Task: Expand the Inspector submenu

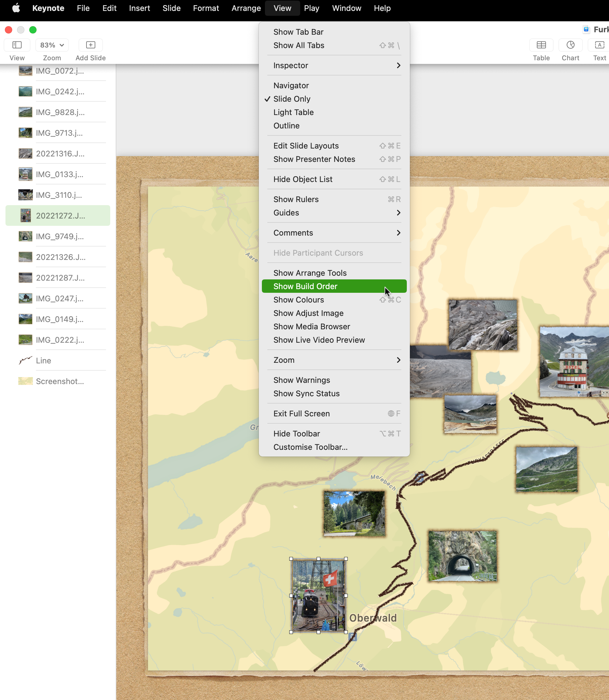Action: (334, 65)
